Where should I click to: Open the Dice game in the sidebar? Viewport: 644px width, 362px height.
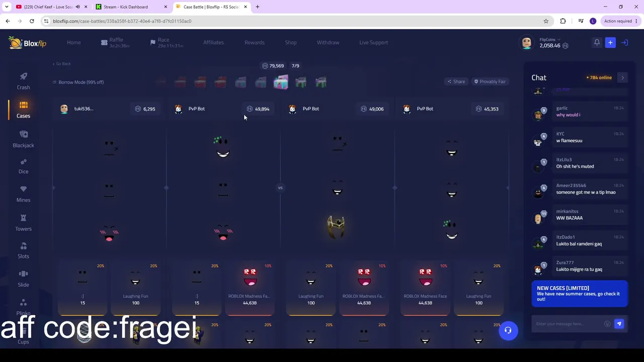tap(23, 166)
